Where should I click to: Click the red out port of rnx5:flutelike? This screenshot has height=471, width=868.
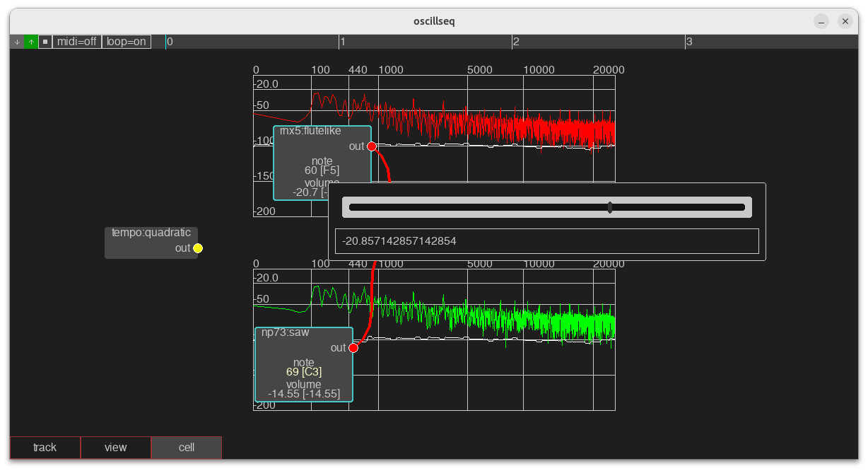(x=372, y=146)
